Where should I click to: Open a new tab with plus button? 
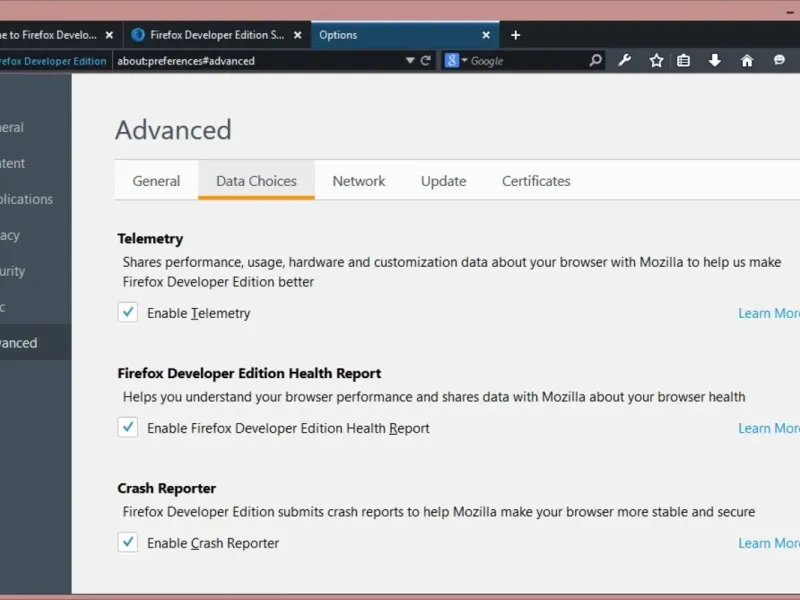coord(516,35)
